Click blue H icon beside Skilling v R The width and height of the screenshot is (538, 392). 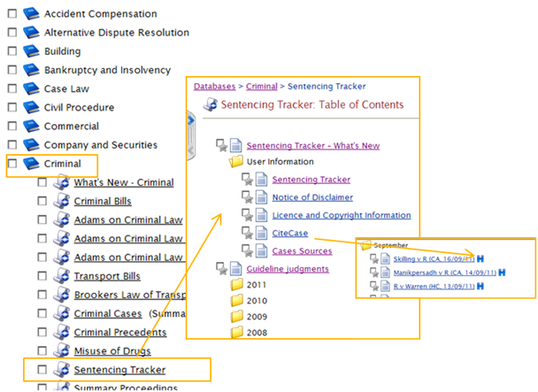click(x=480, y=258)
